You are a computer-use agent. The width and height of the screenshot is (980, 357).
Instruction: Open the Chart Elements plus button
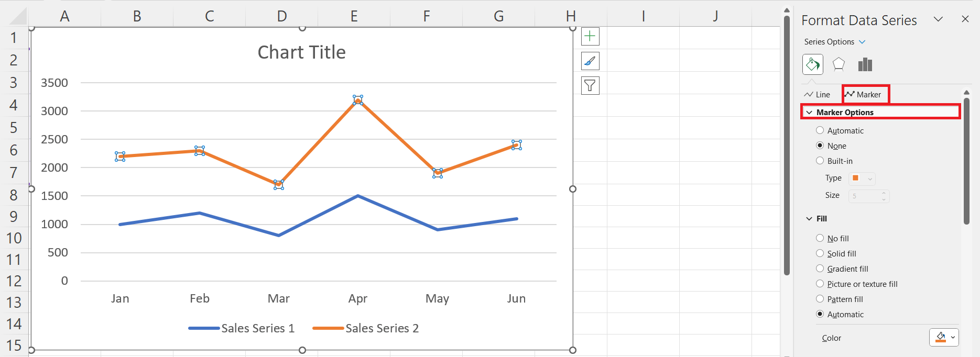point(590,37)
